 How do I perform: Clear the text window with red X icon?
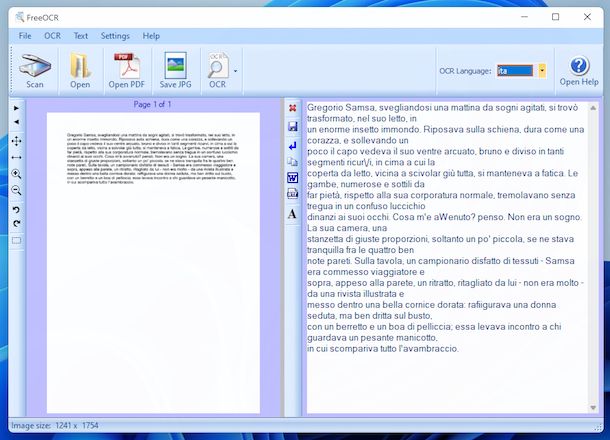[293, 108]
